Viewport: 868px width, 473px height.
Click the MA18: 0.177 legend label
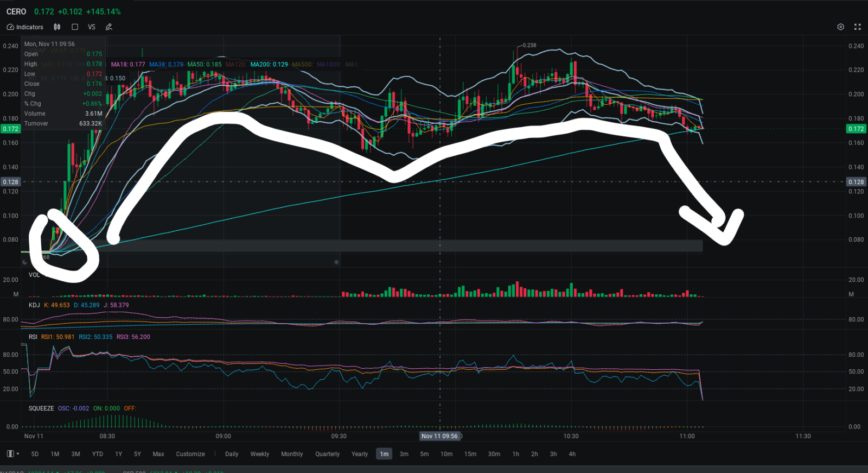128,65
